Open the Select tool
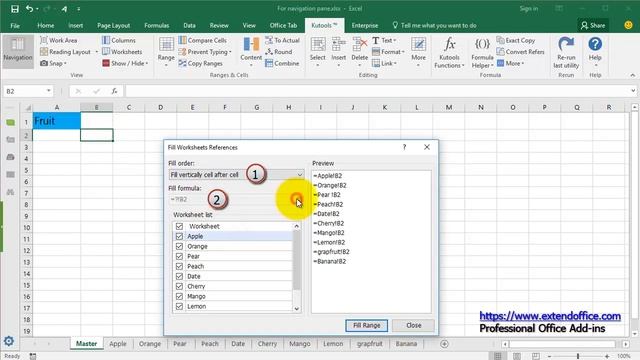The height and width of the screenshot is (360, 640). pos(318,51)
